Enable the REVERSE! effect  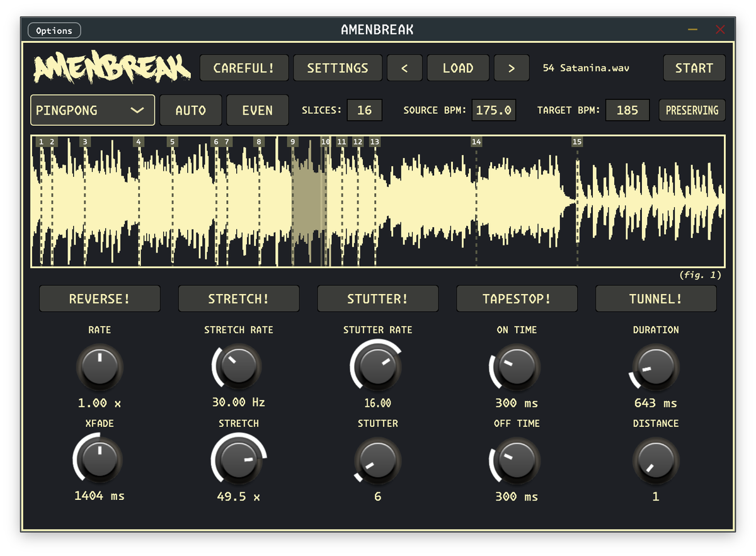coord(100,299)
